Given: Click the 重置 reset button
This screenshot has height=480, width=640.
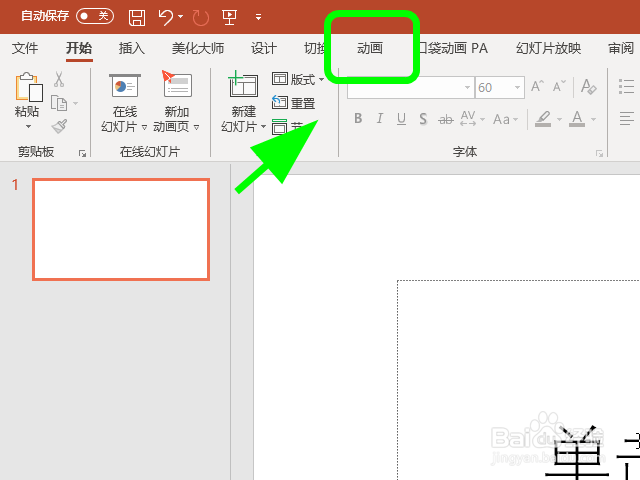Looking at the screenshot, I should pos(293,103).
